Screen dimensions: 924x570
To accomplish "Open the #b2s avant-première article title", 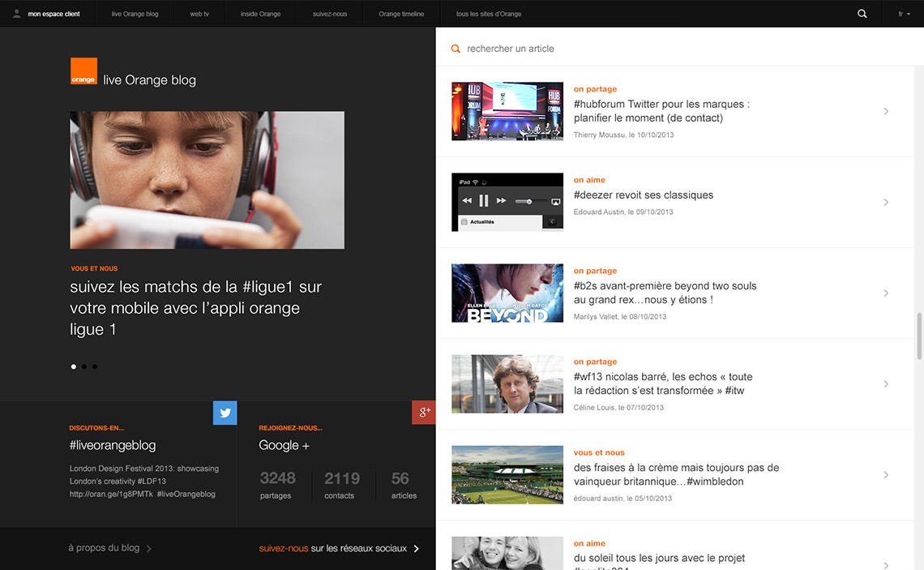I will click(x=665, y=293).
